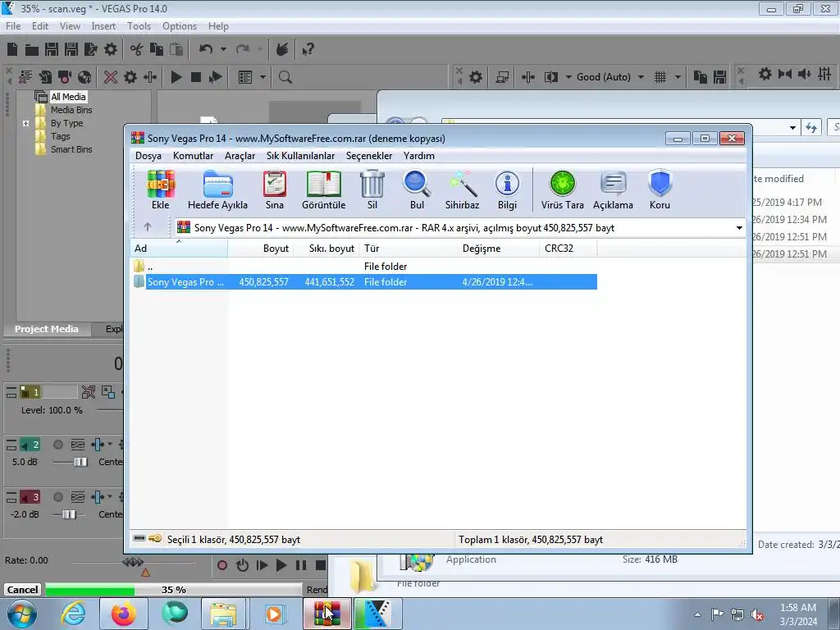
Task: Click the Bul (Find) magnifier icon
Action: (x=417, y=190)
